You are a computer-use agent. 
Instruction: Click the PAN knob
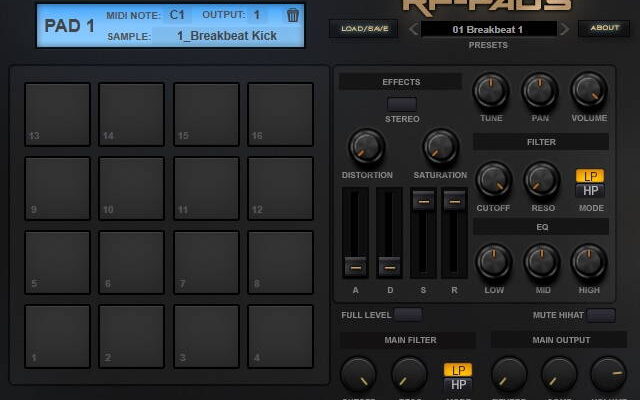click(540, 91)
